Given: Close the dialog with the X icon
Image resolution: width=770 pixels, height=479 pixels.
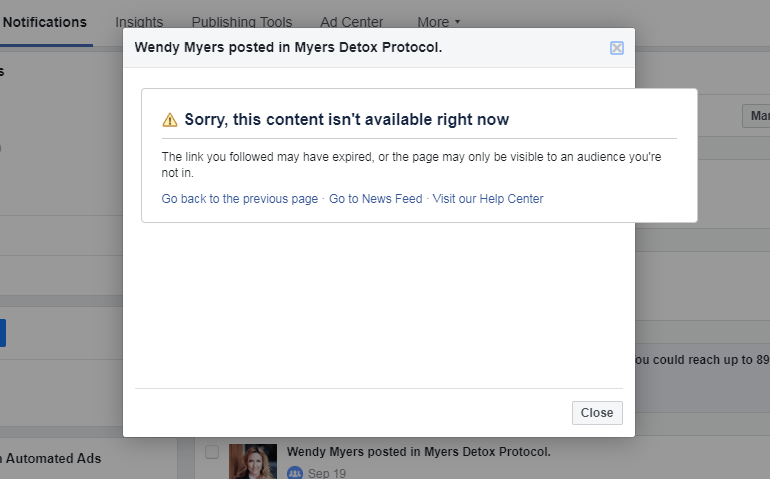Looking at the screenshot, I should (617, 48).
